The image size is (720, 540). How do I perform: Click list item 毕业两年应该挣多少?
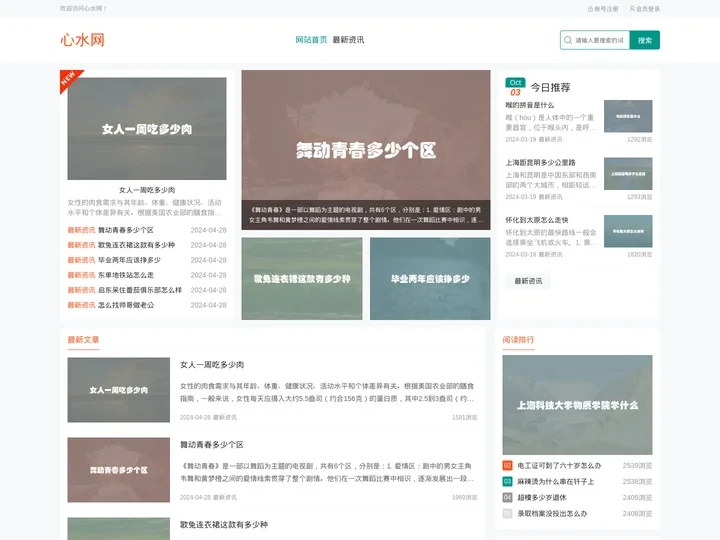tap(129, 260)
